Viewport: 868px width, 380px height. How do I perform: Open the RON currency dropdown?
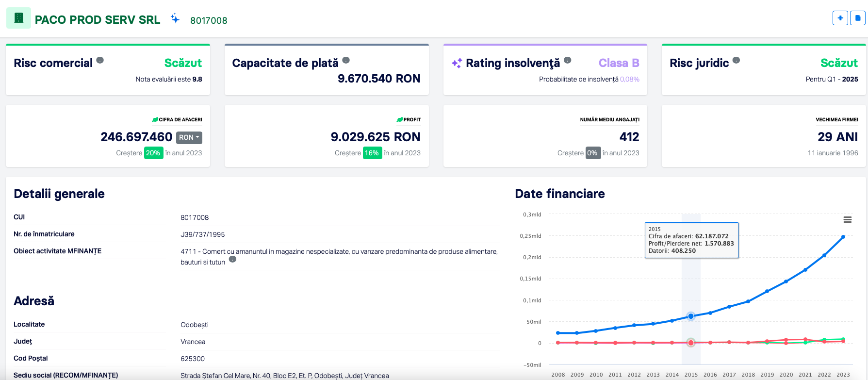point(189,137)
